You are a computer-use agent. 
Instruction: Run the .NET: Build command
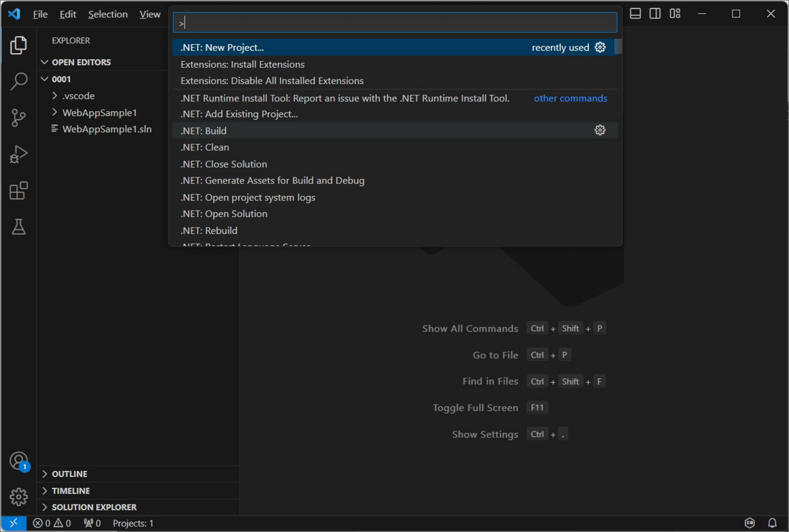tap(395, 131)
